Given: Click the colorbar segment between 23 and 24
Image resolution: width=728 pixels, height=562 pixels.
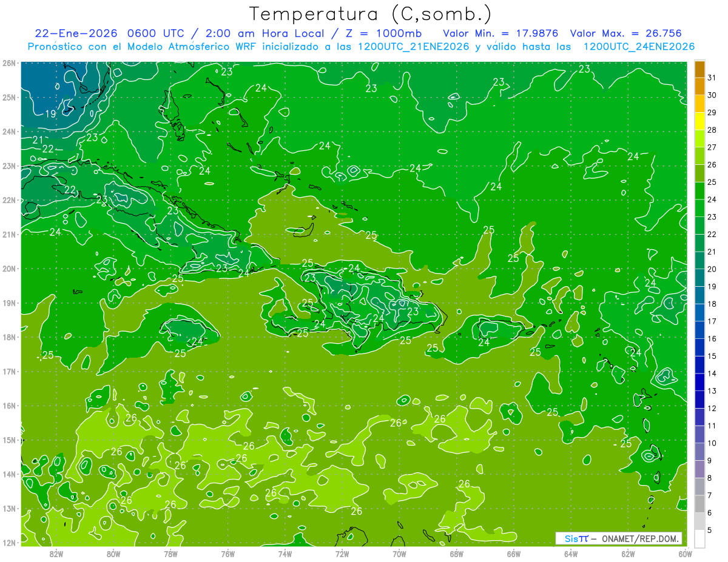Looking at the screenshot, I should pyautogui.click(x=699, y=208).
